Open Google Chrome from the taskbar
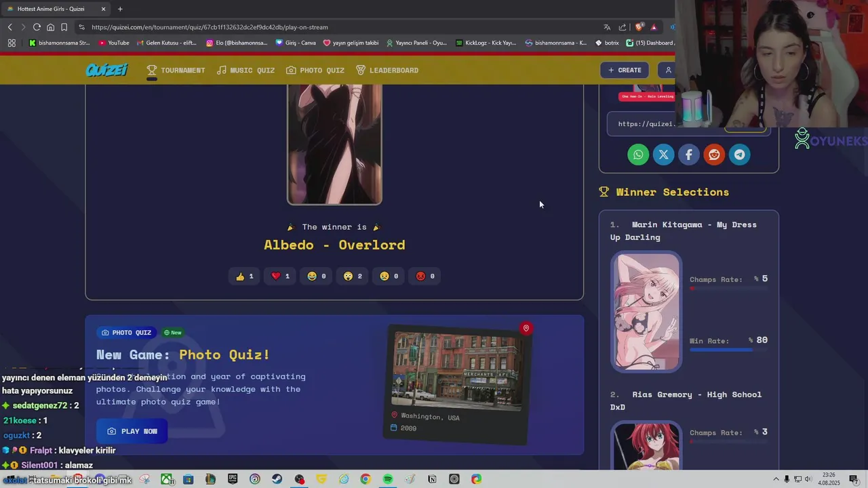This screenshot has height=488, width=868. pyautogui.click(x=366, y=479)
